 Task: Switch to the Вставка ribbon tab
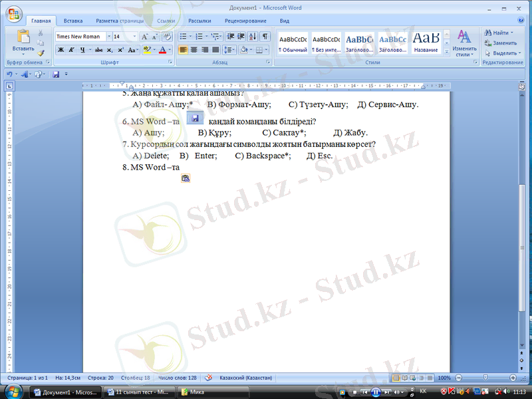click(73, 21)
